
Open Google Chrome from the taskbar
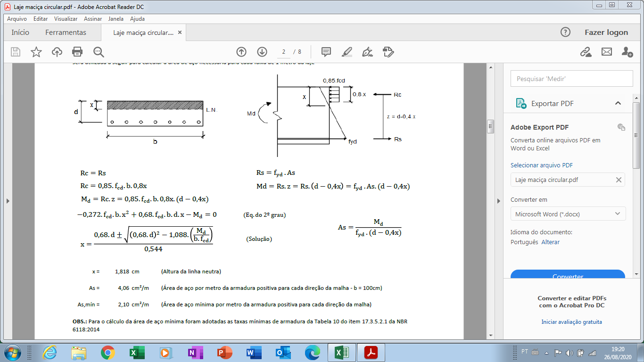[108, 353]
